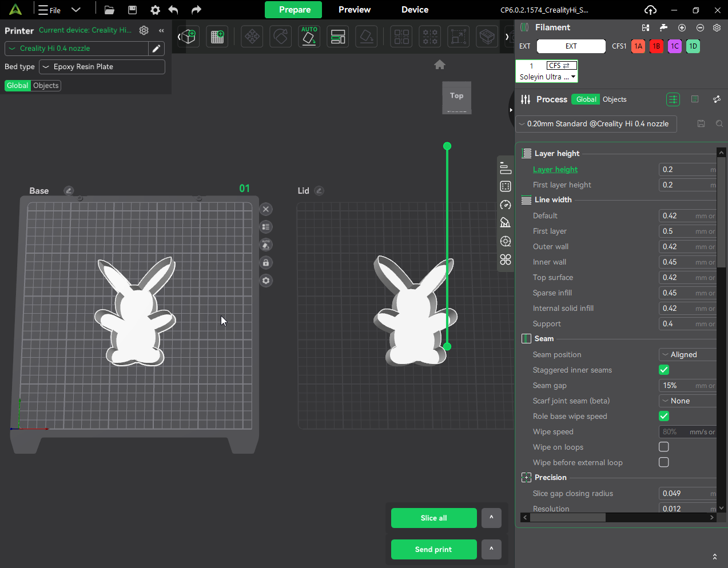Select the auto orient tool

(x=309, y=37)
